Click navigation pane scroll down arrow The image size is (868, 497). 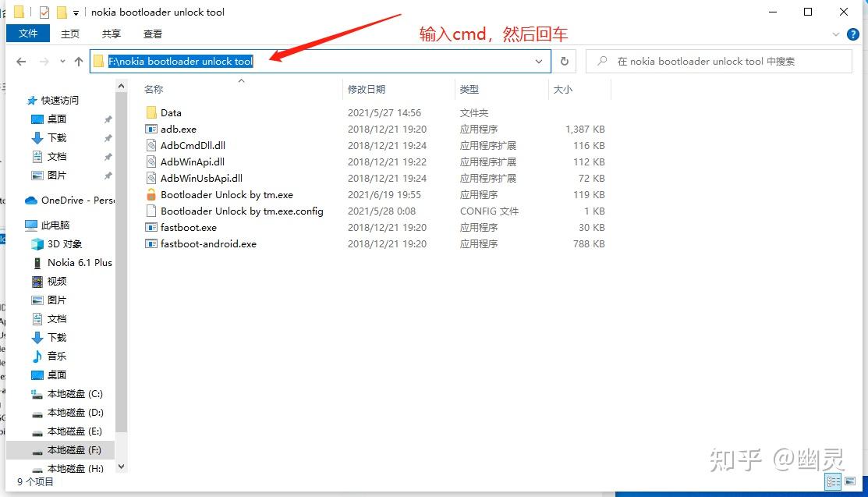(121, 467)
